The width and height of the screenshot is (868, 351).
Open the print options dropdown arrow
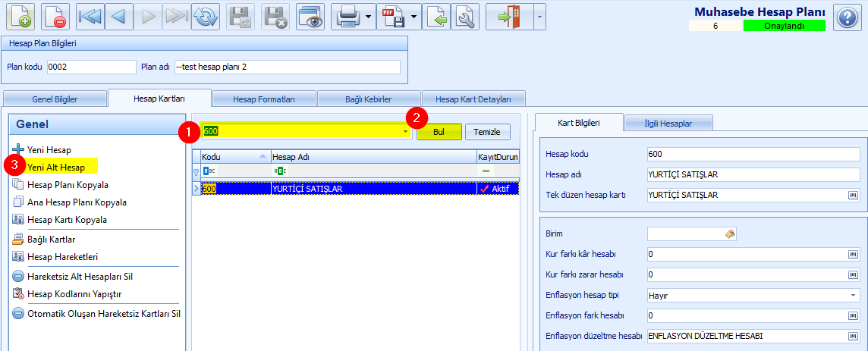[x=369, y=17]
